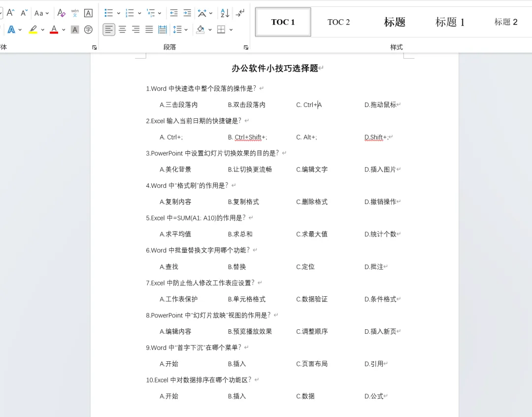Image resolution: width=532 pixels, height=417 pixels.
Task: Open the wén phonetic guide tool
Action: click(75, 13)
